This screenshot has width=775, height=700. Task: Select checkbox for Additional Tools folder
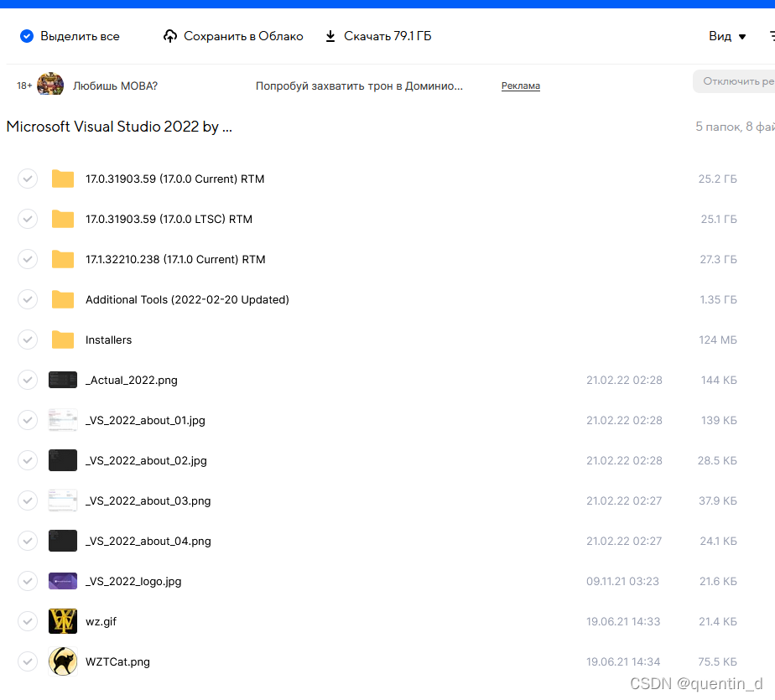[28, 299]
